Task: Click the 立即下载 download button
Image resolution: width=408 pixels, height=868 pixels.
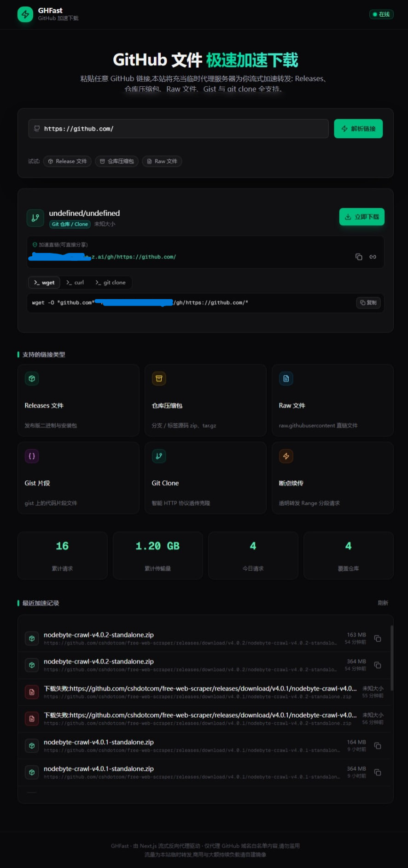Action: point(362,217)
